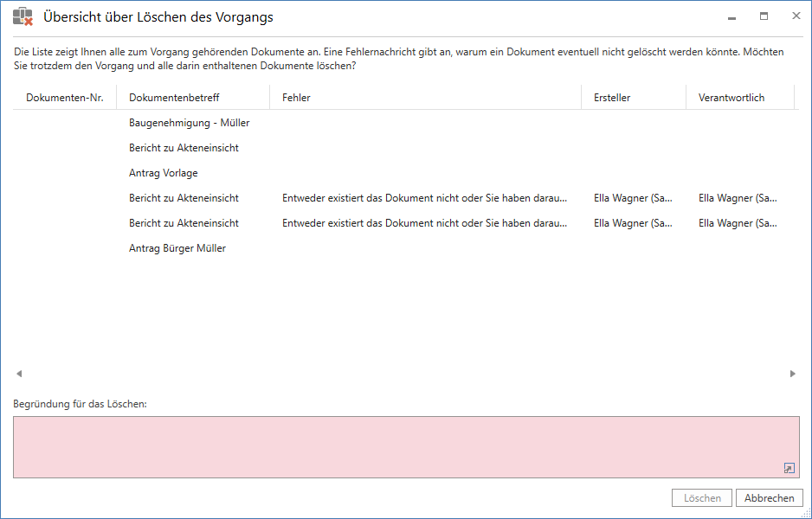The width and height of the screenshot is (812, 519).
Task: Click the Abbrechen button
Action: pyautogui.click(x=769, y=497)
